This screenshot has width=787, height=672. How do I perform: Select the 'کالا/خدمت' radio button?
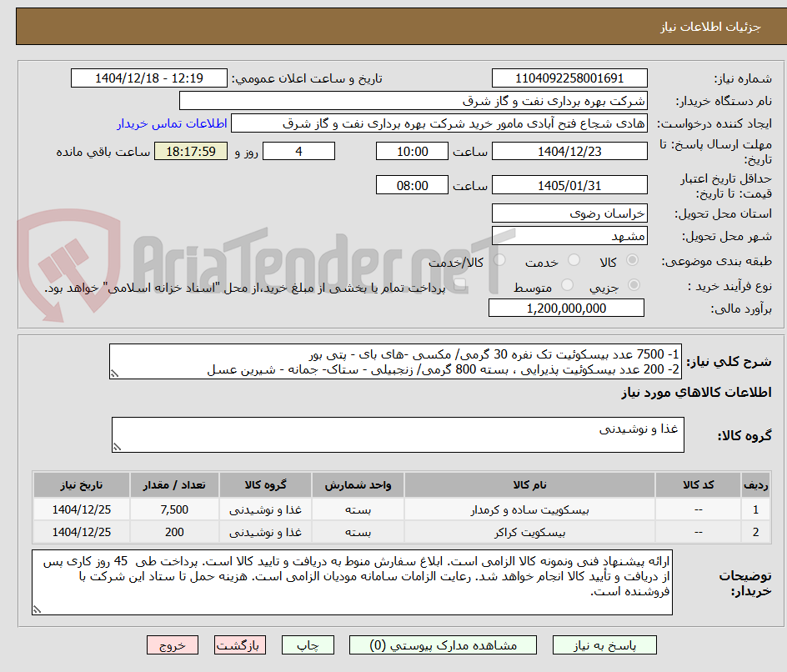coord(499,260)
